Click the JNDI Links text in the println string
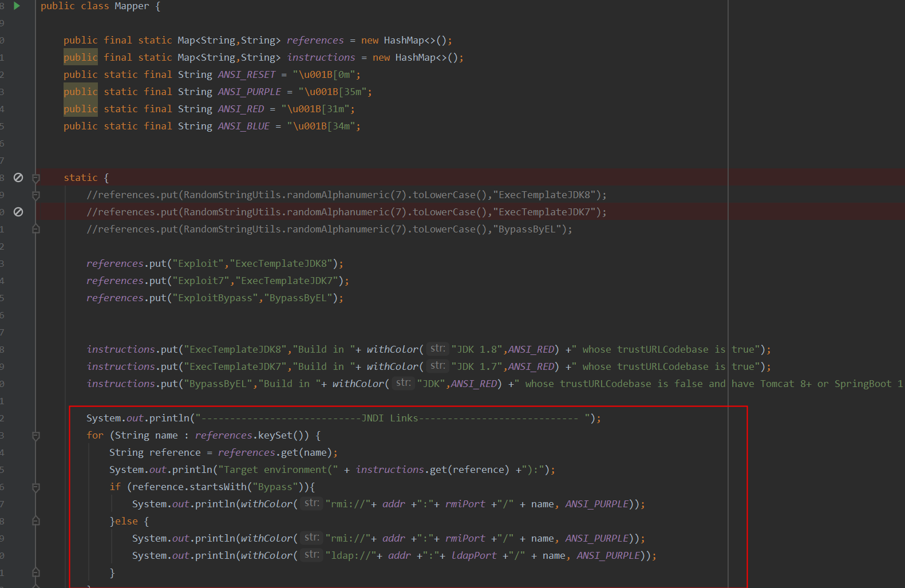The height and width of the screenshot is (588, 905). 390,419
